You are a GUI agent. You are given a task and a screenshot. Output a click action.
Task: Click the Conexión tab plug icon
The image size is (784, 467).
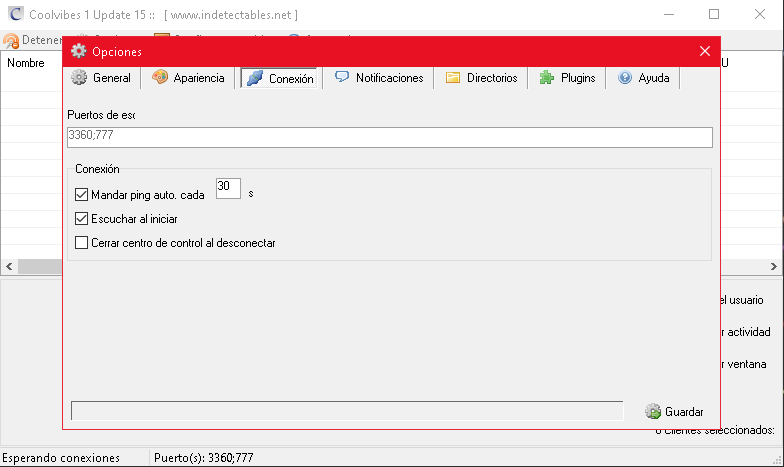254,79
